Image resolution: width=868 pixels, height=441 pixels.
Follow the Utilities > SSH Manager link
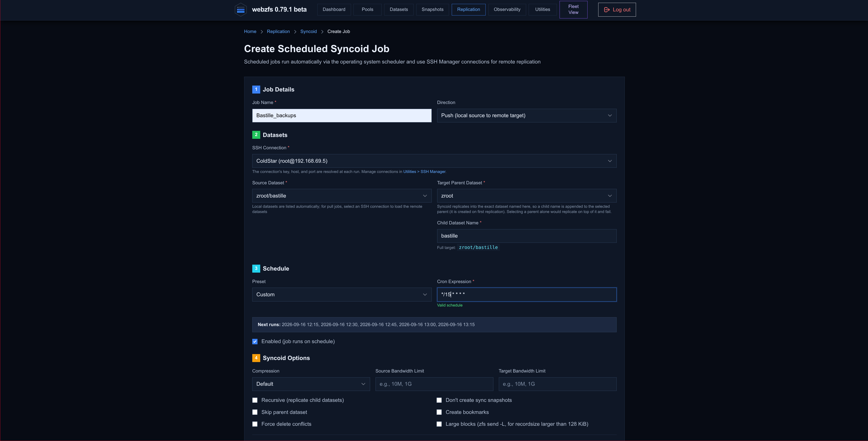point(424,172)
